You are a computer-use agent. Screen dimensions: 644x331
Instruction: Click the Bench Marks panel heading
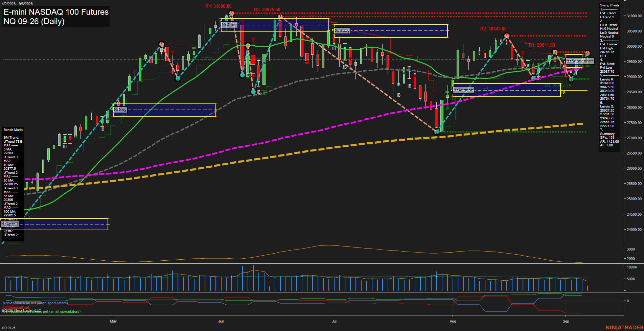tap(13, 130)
